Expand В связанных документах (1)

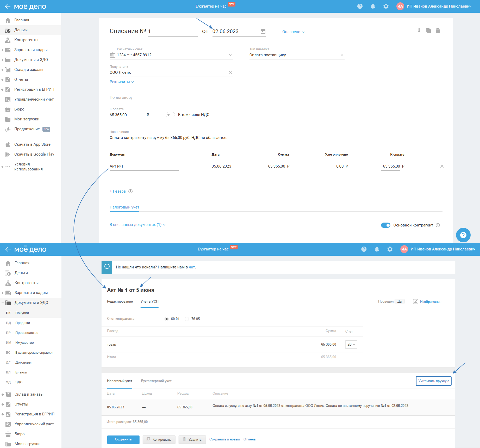138,225
